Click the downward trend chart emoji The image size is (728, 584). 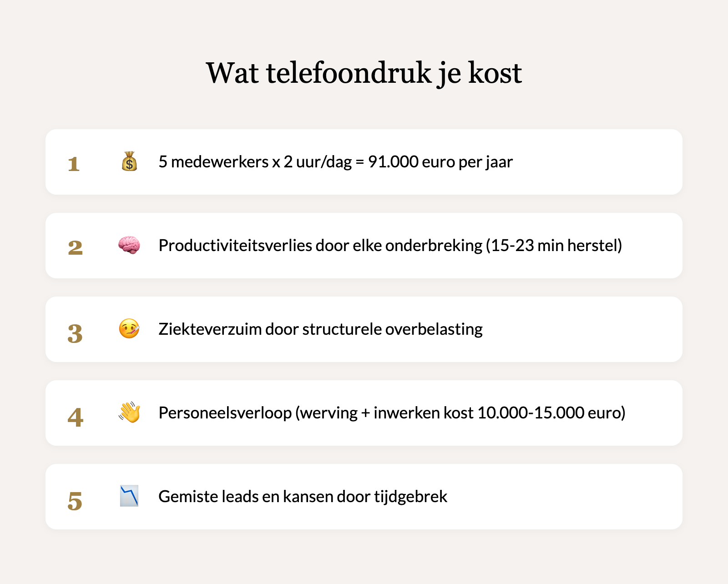129,496
